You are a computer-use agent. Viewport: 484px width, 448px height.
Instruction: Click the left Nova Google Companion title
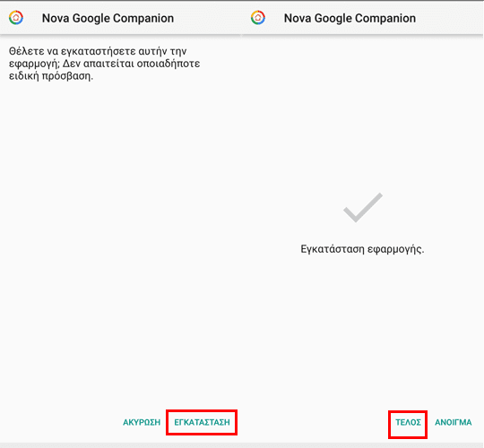point(108,18)
